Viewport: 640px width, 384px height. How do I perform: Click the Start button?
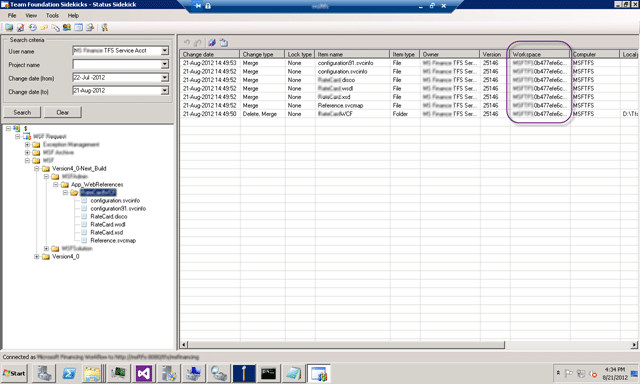(x=14, y=373)
